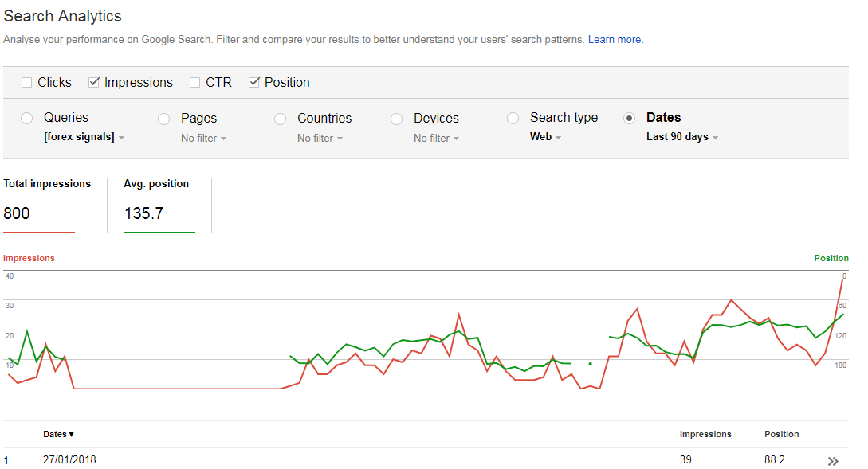Click the Total impressions summary box
868x469 pixels.
coord(47,205)
